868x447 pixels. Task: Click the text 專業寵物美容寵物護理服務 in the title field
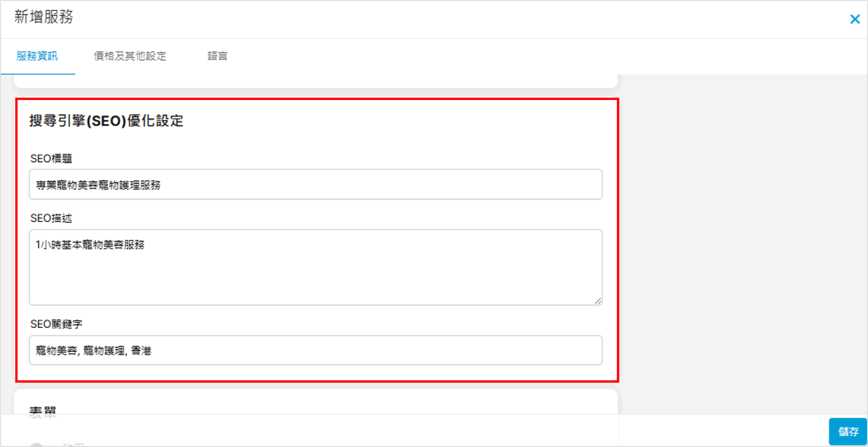coord(98,185)
